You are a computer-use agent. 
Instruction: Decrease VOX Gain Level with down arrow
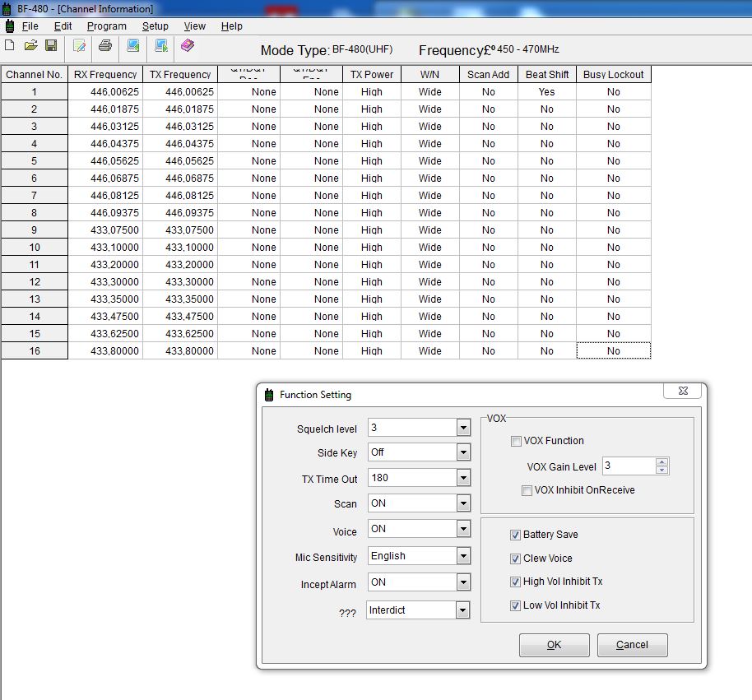click(x=661, y=470)
